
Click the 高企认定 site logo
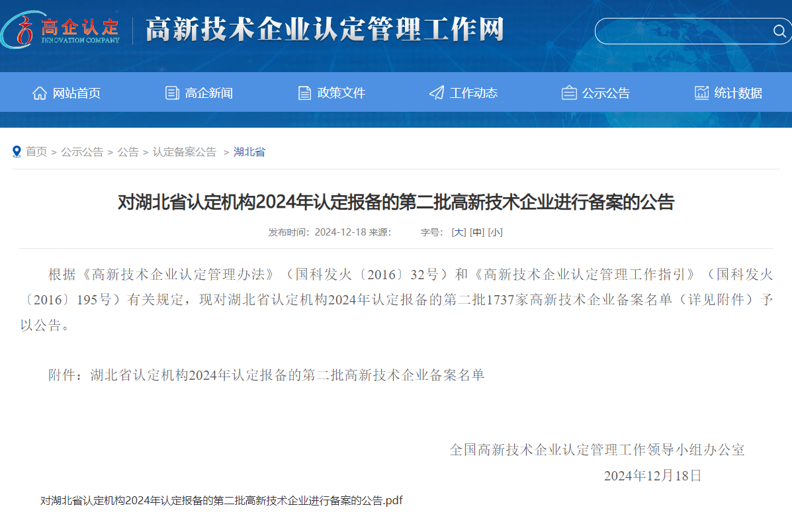[x=61, y=30]
